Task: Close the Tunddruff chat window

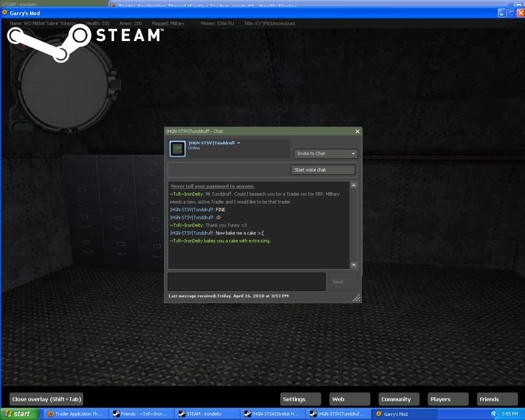Action: click(357, 131)
